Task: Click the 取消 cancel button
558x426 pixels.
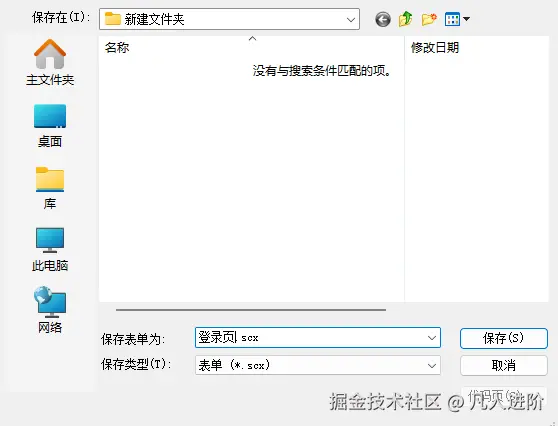Action: (504, 365)
